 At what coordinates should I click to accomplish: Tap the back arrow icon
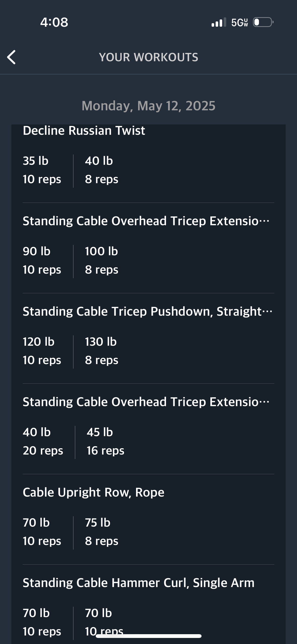click(x=12, y=57)
